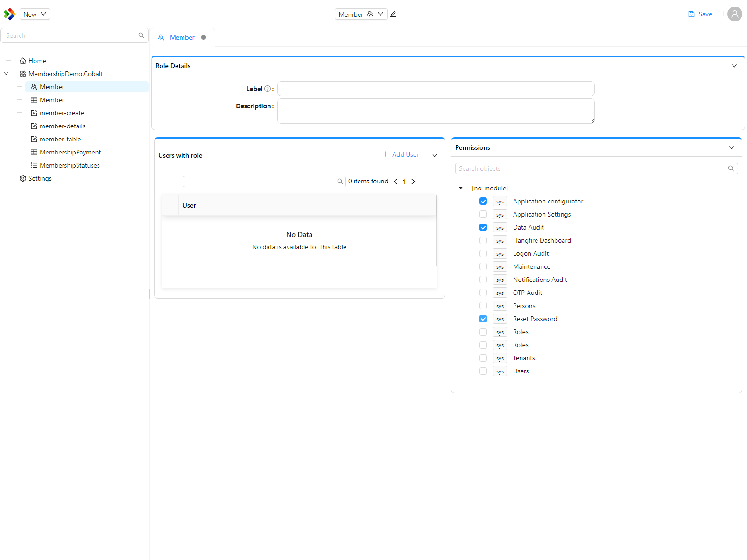Click the sys tag next to Users
Image resolution: width=747 pixels, height=560 pixels.
[500, 371]
